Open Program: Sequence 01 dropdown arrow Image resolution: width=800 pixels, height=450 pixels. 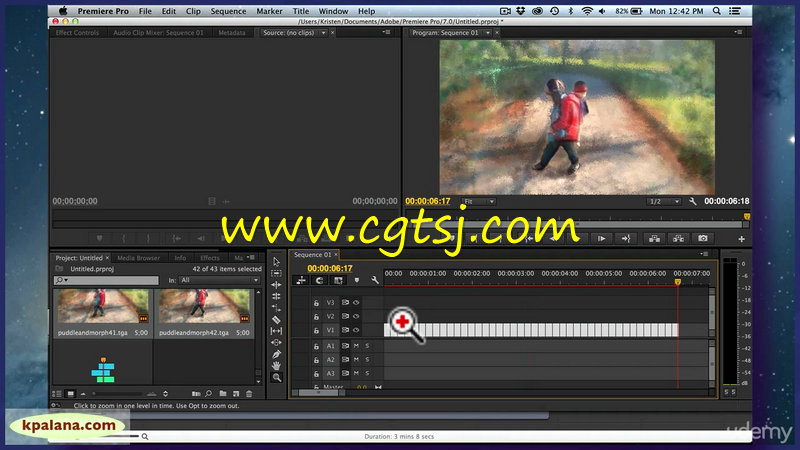click(488, 33)
